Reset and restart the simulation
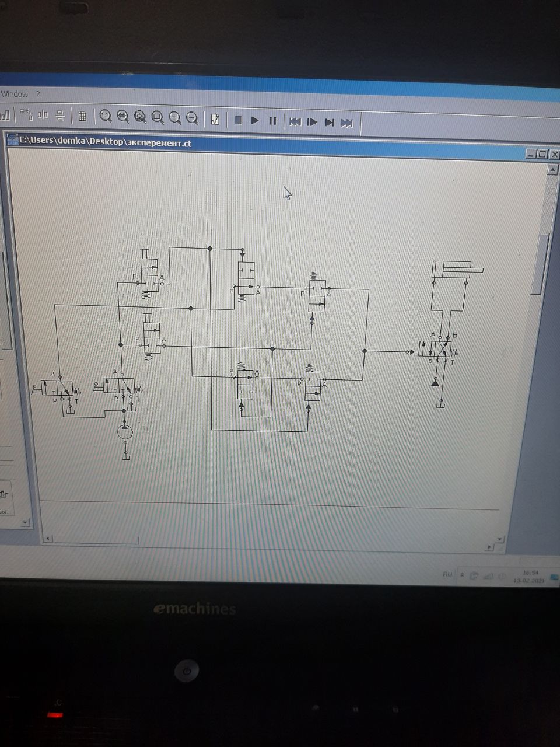Screen dimensions: 560x747 [295, 122]
